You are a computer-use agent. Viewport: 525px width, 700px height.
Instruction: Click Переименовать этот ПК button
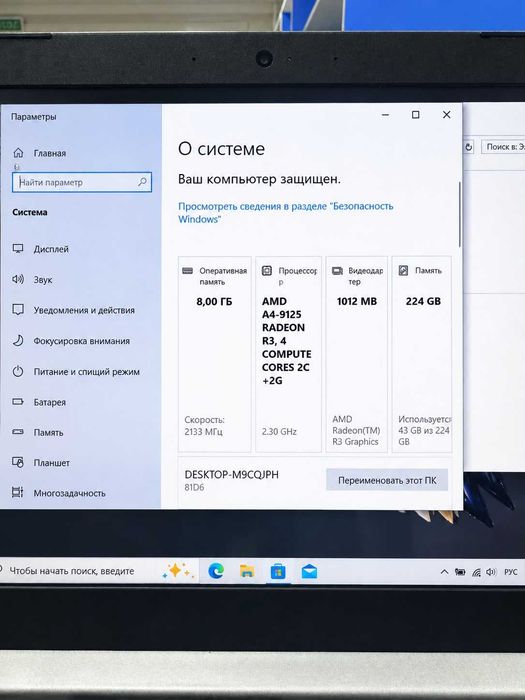coord(387,480)
